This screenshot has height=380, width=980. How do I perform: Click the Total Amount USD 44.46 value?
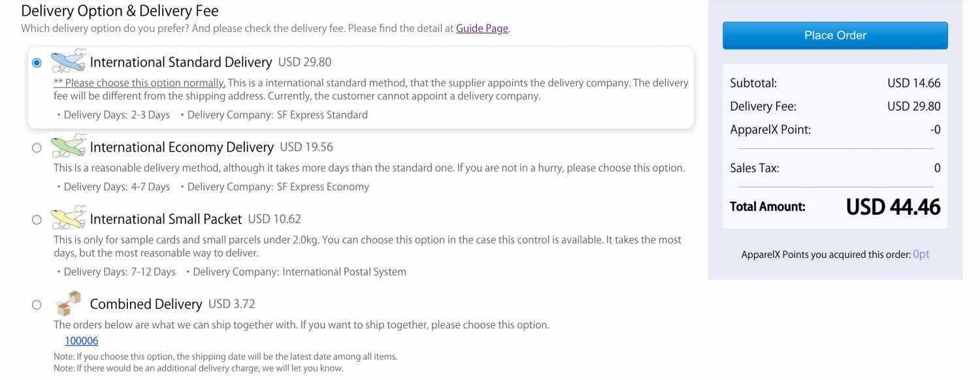pos(893,207)
